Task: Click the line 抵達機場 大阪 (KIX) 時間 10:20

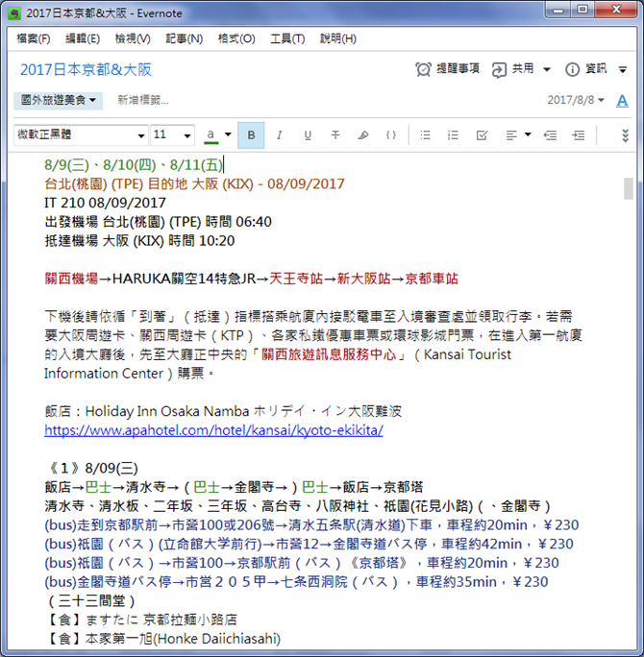Action: coord(139,241)
